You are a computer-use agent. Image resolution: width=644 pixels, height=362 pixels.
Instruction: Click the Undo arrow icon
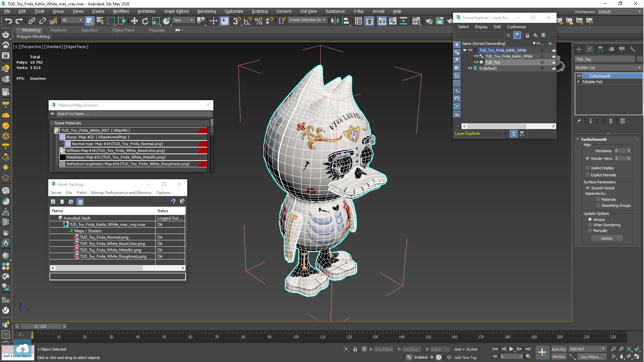tap(8, 21)
